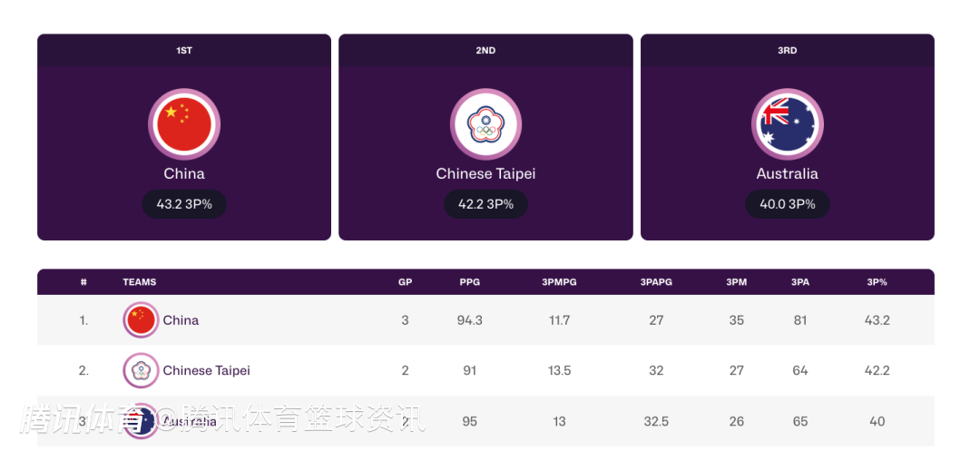Viewport: 980px width, 451px height.
Task: Click the 42.2 3P% badge under Chinese Taipei
Action: pyautogui.click(x=485, y=204)
